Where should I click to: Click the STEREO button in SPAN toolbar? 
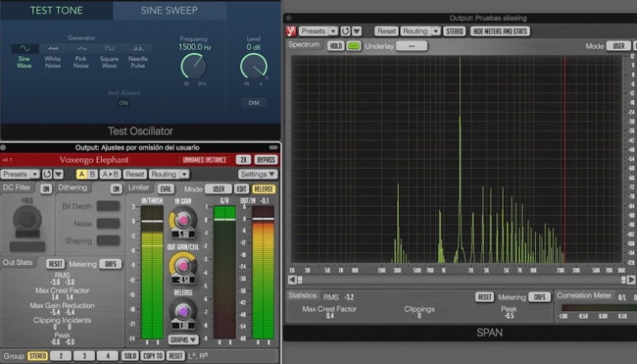pyautogui.click(x=454, y=31)
